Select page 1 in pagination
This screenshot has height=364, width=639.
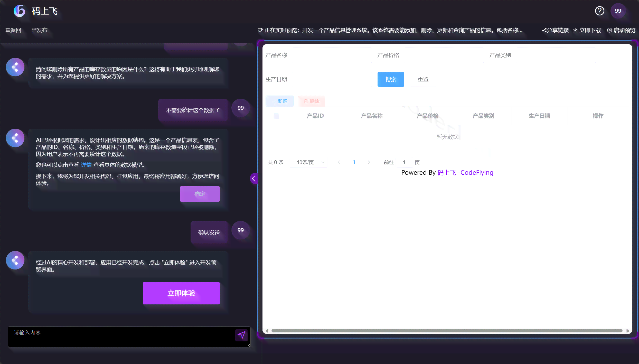click(x=354, y=162)
